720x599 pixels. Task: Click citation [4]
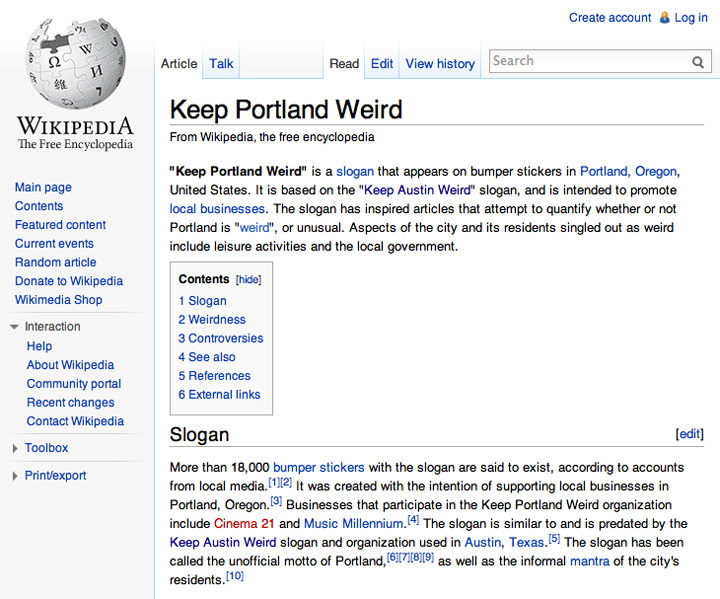click(413, 520)
